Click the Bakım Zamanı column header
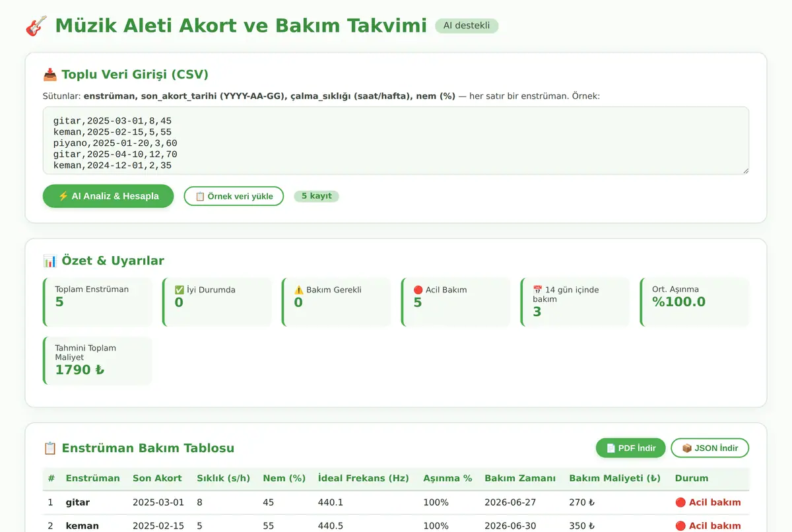The image size is (792, 532). (x=520, y=478)
